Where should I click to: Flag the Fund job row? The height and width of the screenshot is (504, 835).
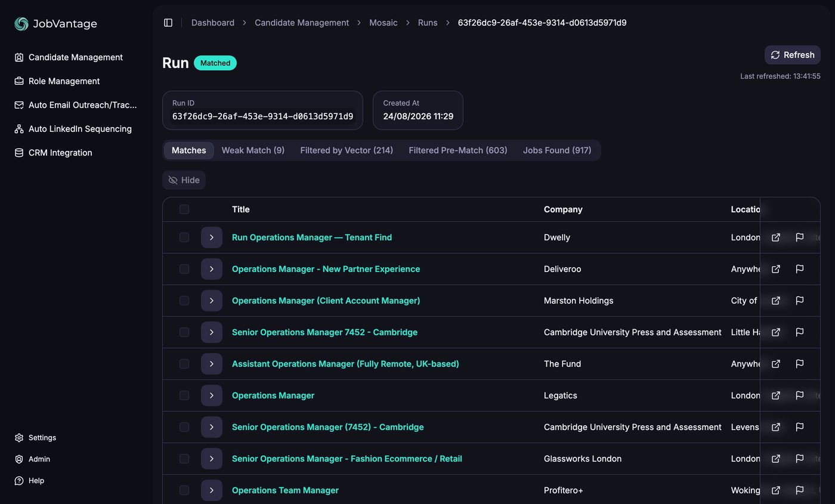click(800, 364)
